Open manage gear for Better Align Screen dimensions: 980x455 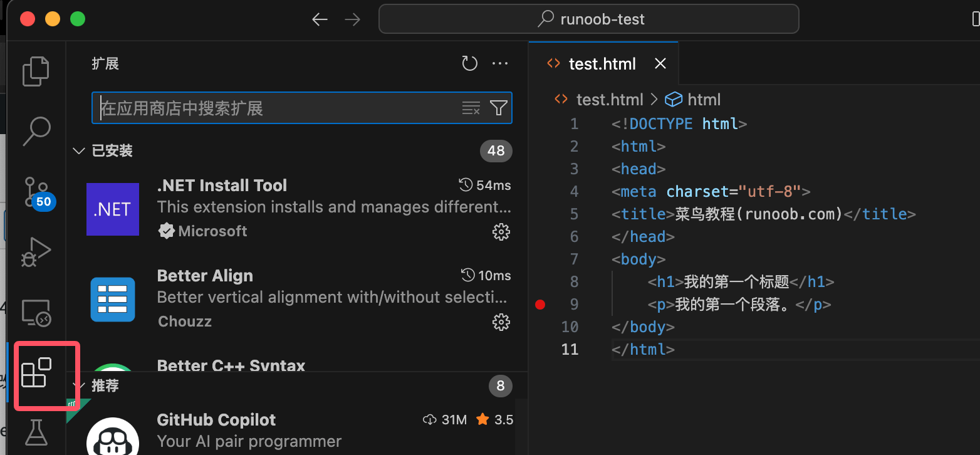501,322
